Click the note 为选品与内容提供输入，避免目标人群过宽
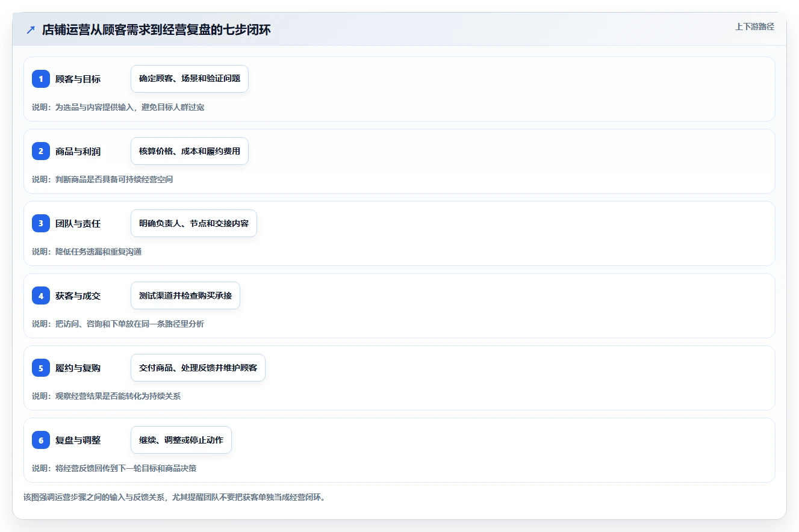 (129, 107)
